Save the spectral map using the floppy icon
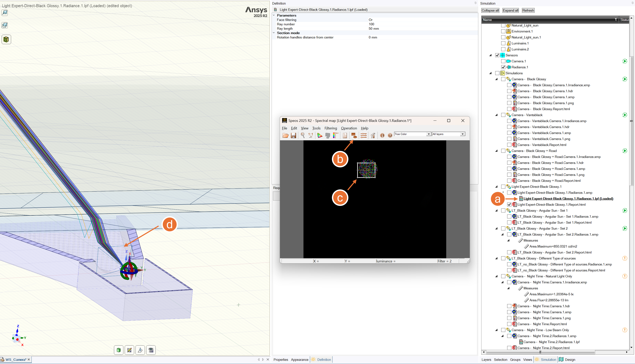The height and width of the screenshot is (364, 635). (x=293, y=135)
